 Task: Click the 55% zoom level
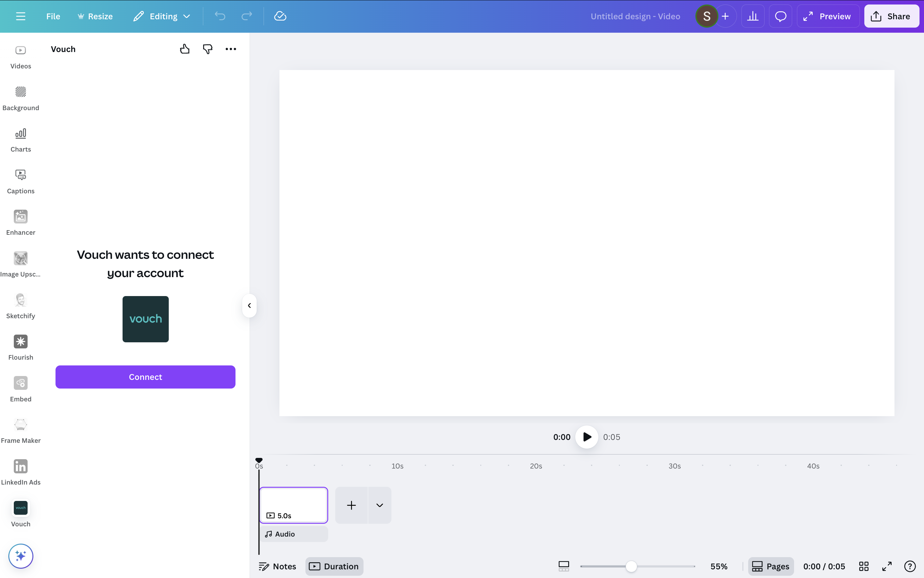pos(719,566)
